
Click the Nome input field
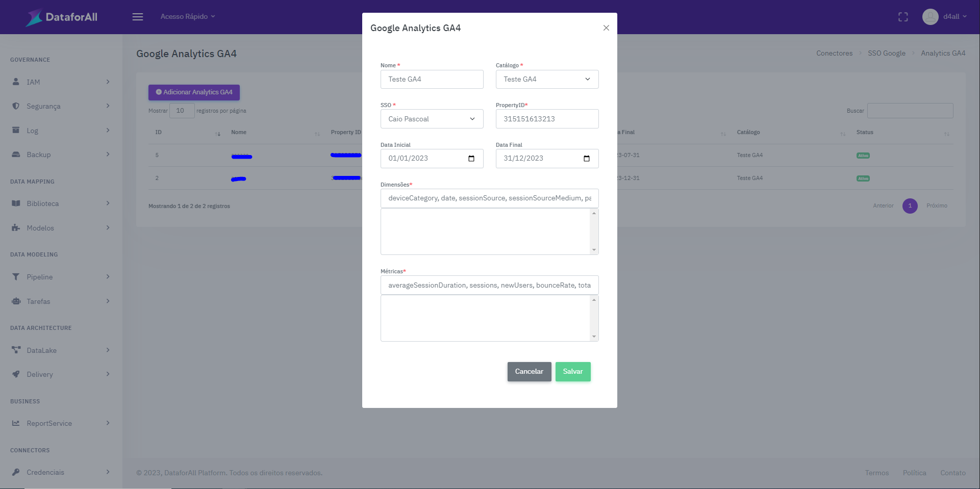(x=432, y=80)
